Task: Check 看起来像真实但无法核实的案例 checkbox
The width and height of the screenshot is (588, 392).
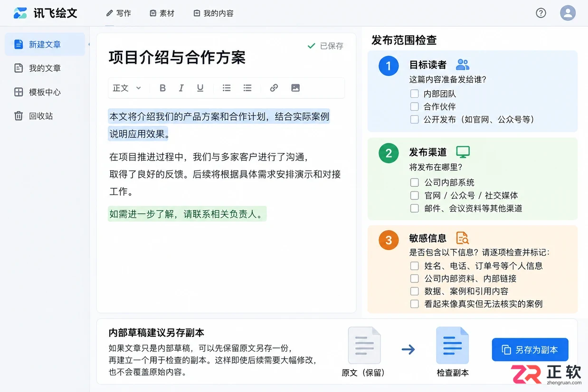Action: pyautogui.click(x=415, y=304)
